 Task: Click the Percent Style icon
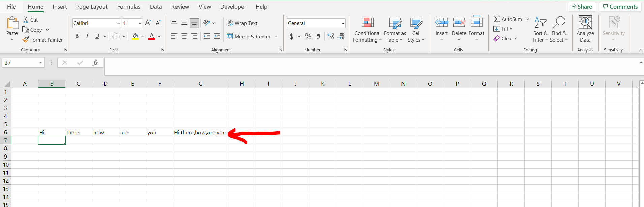[308, 36]
